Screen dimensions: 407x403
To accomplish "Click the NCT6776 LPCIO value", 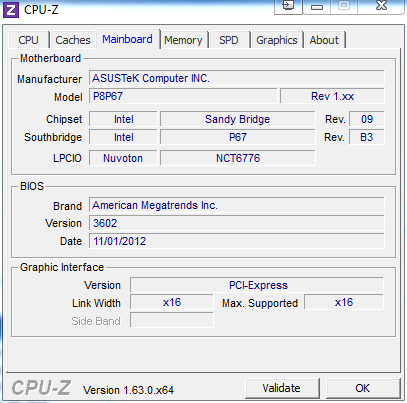I will pos(238,158).
